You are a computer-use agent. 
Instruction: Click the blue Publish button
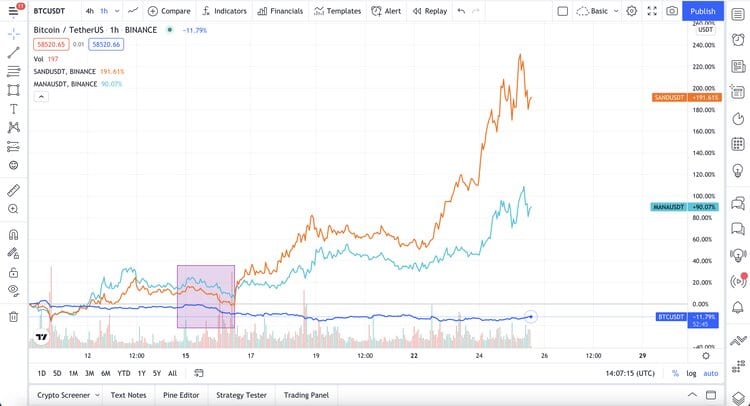point(703,11)
